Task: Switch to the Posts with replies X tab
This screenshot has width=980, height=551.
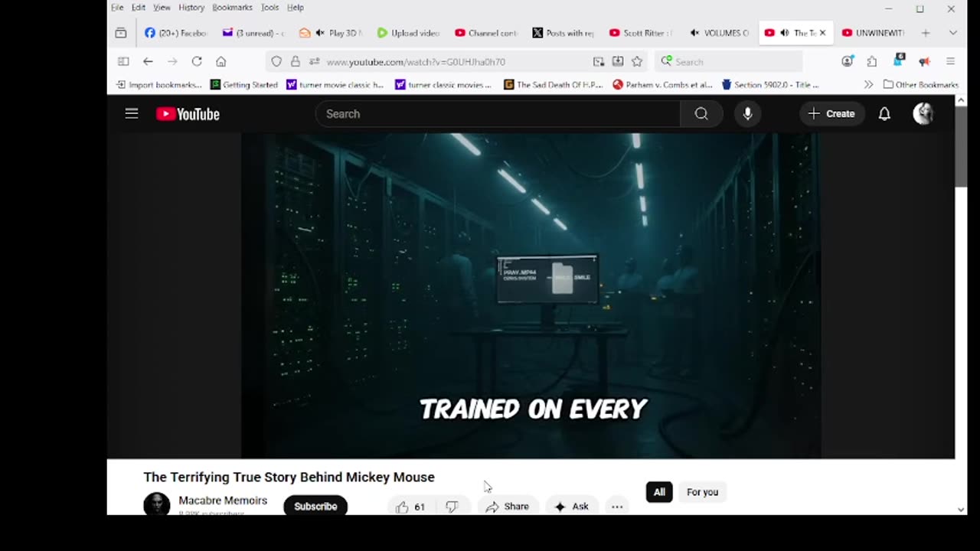Action: [564, 33]
